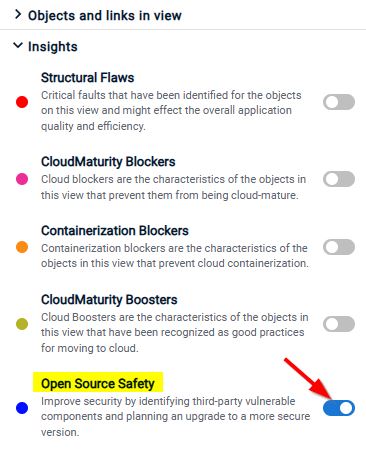Click the red Structural Flaws dot

22,102
